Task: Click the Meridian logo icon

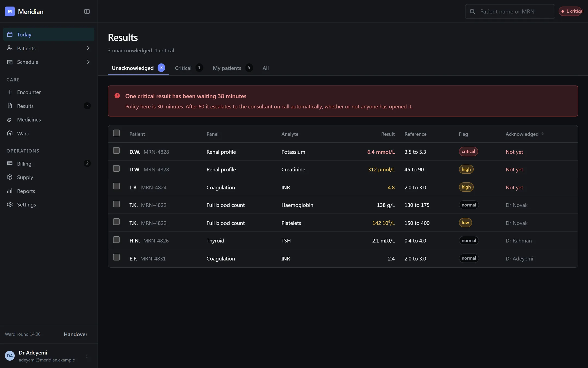Action: (10, 11)
